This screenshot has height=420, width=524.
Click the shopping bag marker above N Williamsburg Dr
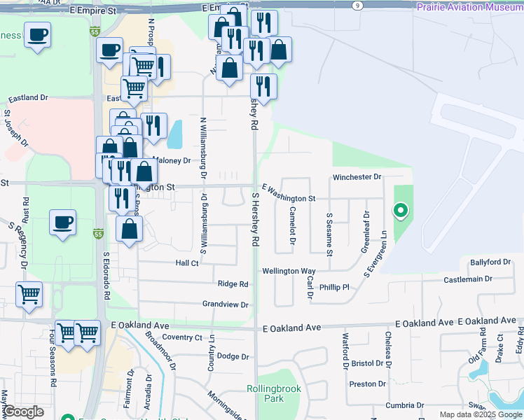pyautogui.click(x=229, y=69)
